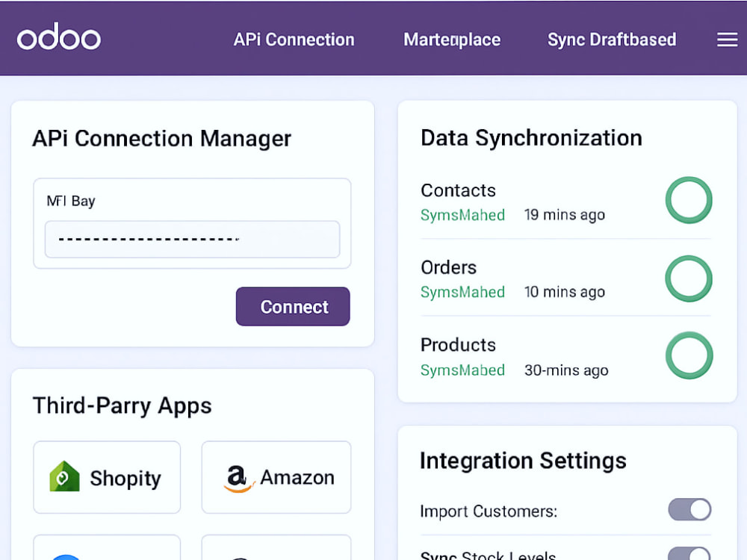Image resolution: width=747 pixels, height=560 pixels.
Task: Open the hamburger menu icon
Action: click(727, 40)
